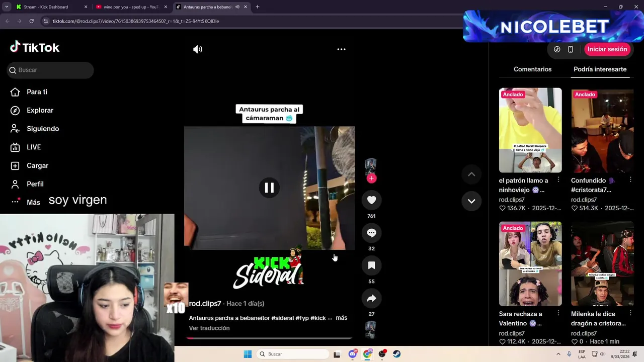
Task: Show hidden system tray icons
Action: click(558, 354)
